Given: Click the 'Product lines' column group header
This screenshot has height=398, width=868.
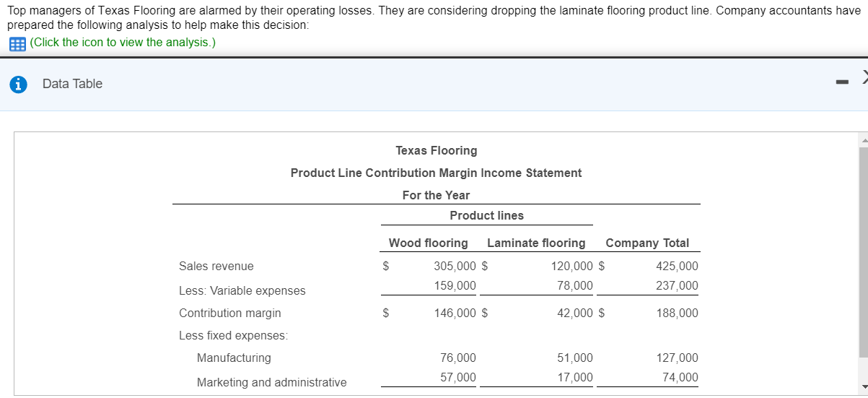Looking at the screenshot, I should tap(487, 215).
